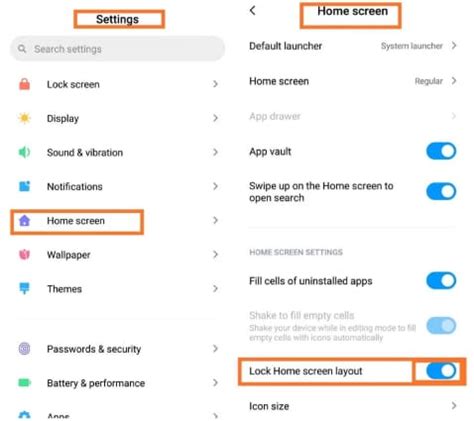474x421 pixels.
Task: Go back using the arrow beside Home screen title
Action: (x=253, y=11)
